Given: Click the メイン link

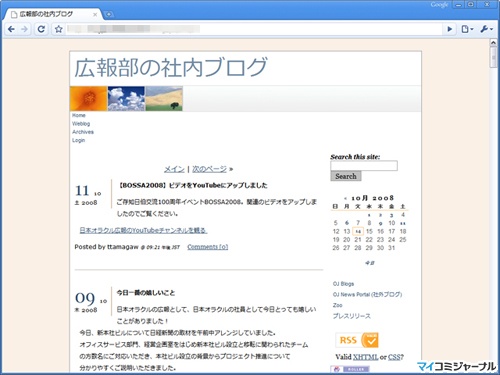Looking at the screenshot, I should (174, 169).
